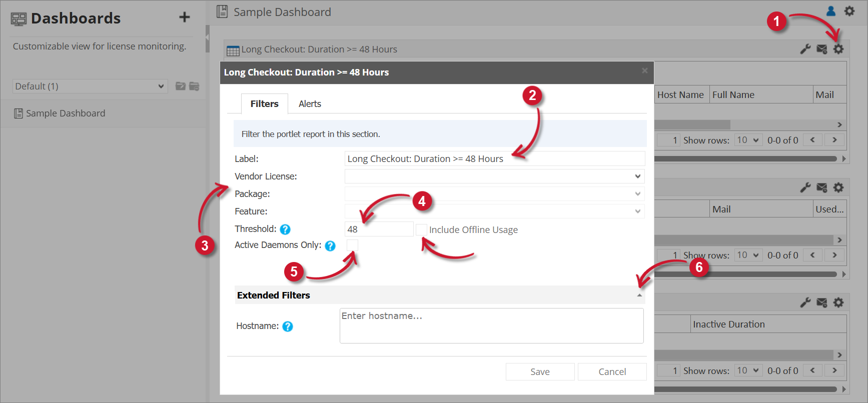Viewport: 868px width, 403px height.
Task: Click mail alert icon on Inactive Duration portlet
Action: [822, 302]
